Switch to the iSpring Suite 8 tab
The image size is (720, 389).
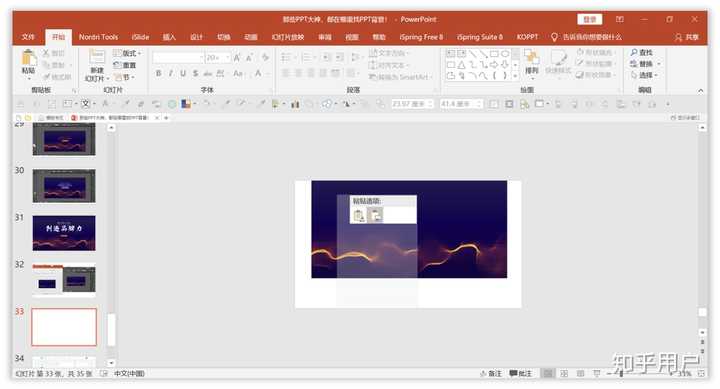480,37
